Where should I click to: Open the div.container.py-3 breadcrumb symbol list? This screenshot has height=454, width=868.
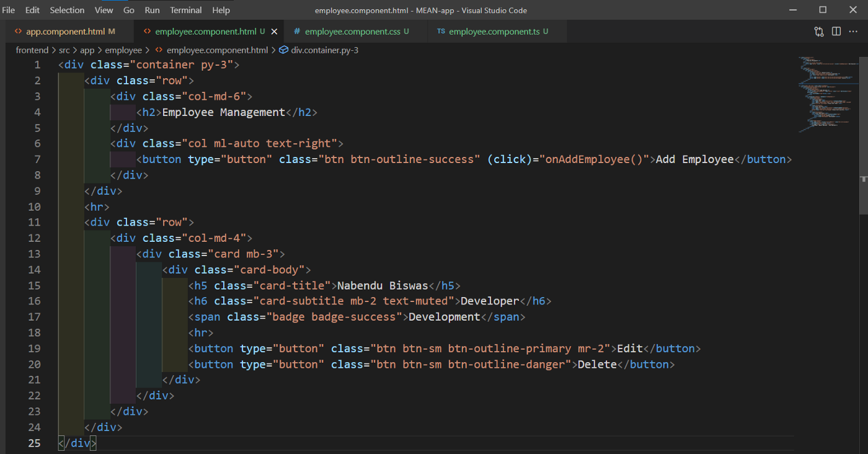(325, 50)
